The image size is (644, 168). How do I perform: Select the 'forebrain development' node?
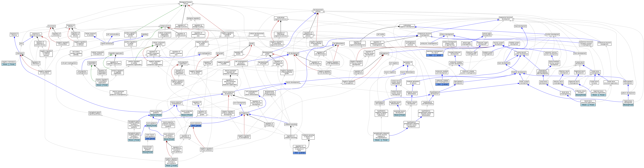click(519, 72)
